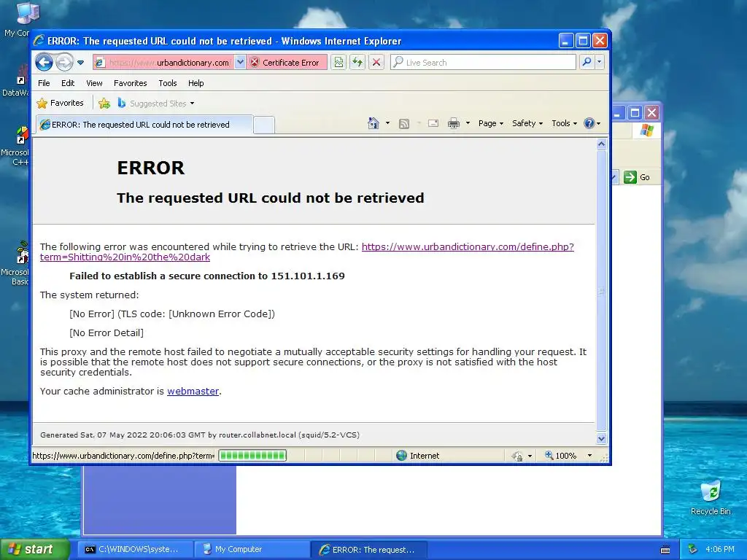
Task: Open the search provider dropdown arrow
Action: point(600,63)
